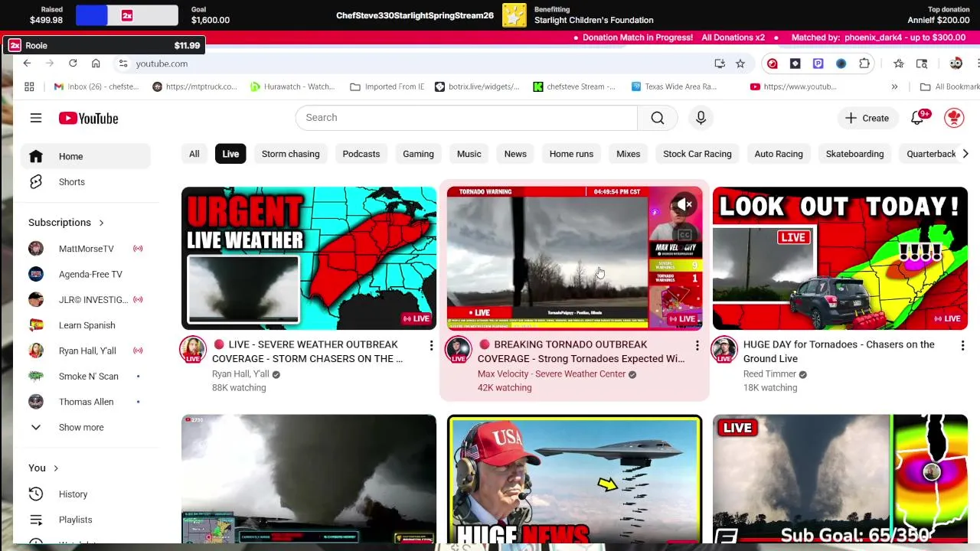Open the Gmail Inbox bookmark
Screen dimensions: 980x551
click(x=95, y=86)
